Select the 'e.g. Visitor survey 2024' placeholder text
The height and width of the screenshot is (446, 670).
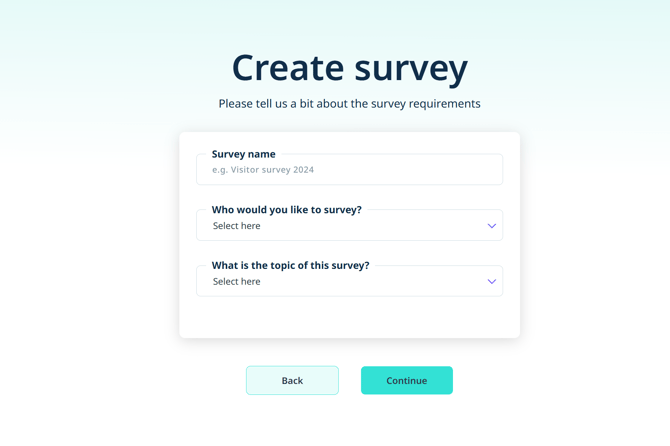[x=263, y=170]
